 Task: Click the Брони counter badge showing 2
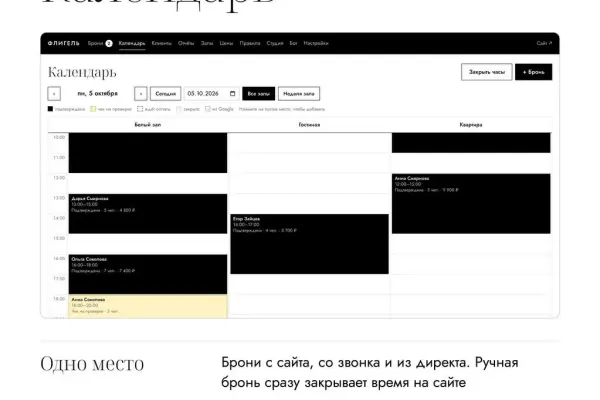point(109,43)
